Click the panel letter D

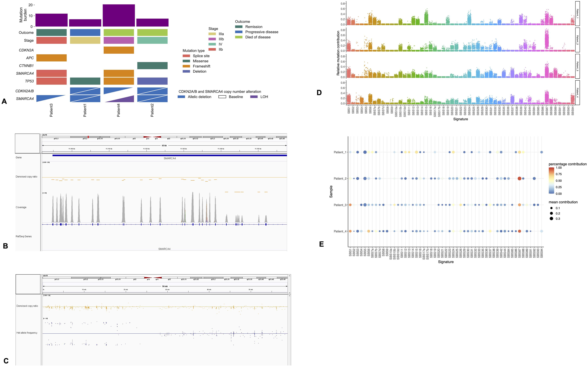[319, 93]
